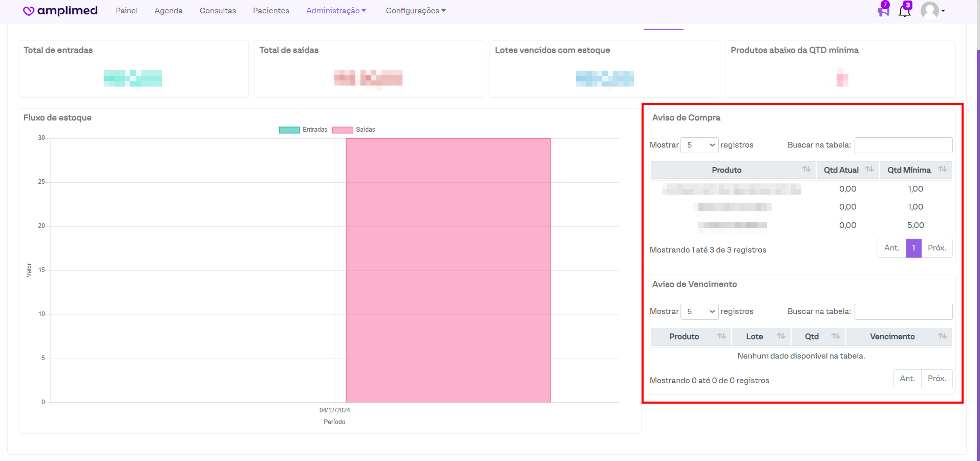Image resolution: width=980 pixels, height=461 pixels.
Task: Open records count dropdown in Aviso de Compra
Action: (699, 145)
